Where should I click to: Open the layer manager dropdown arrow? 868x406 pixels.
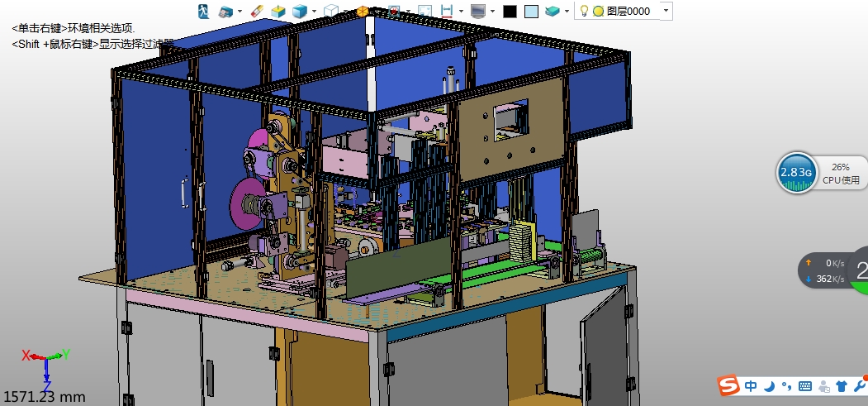(x=567, y=11)
